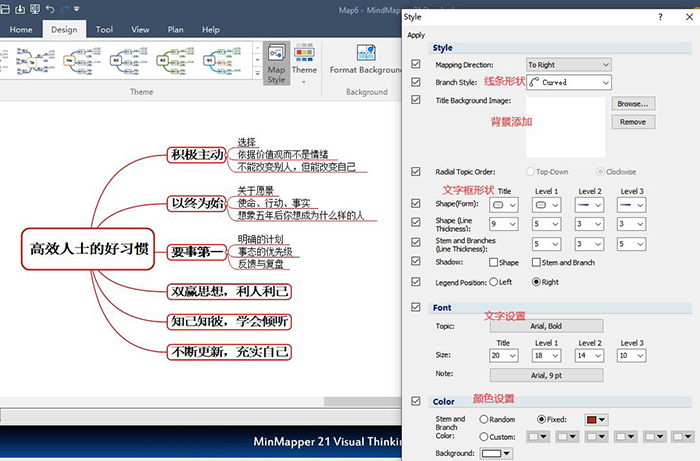The height and width of the screenshot is (461, 700).
Task: Open Title shape form dropdown
Action: pyautogui.click(x=504, y=205)
